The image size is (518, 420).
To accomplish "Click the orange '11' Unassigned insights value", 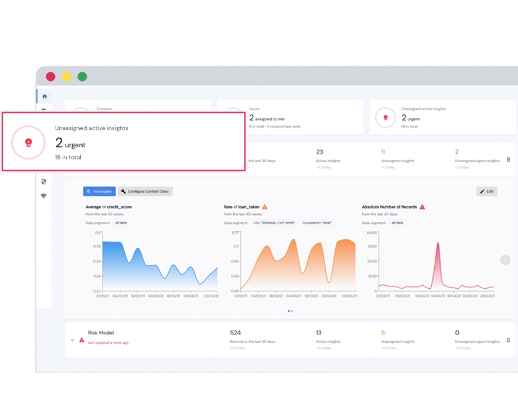I will [383, 152].
